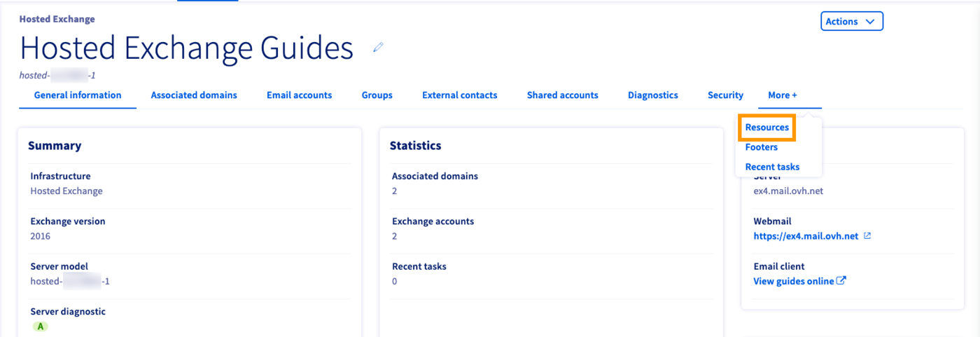Switch to the General information tab
This screenshot has height=337, width=980.
pyautogui.click(x=78, y=95)
